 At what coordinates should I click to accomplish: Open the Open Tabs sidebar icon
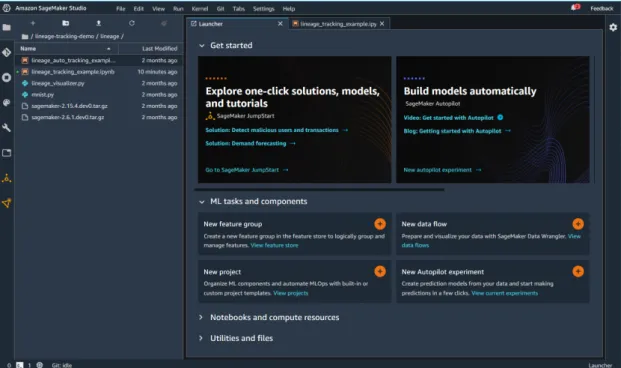[x=7, y=153]
